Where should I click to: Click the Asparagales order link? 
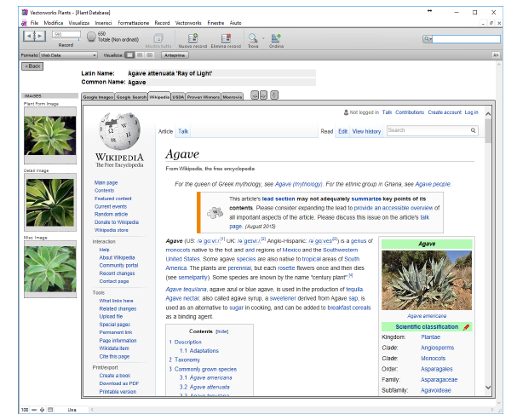437,369
